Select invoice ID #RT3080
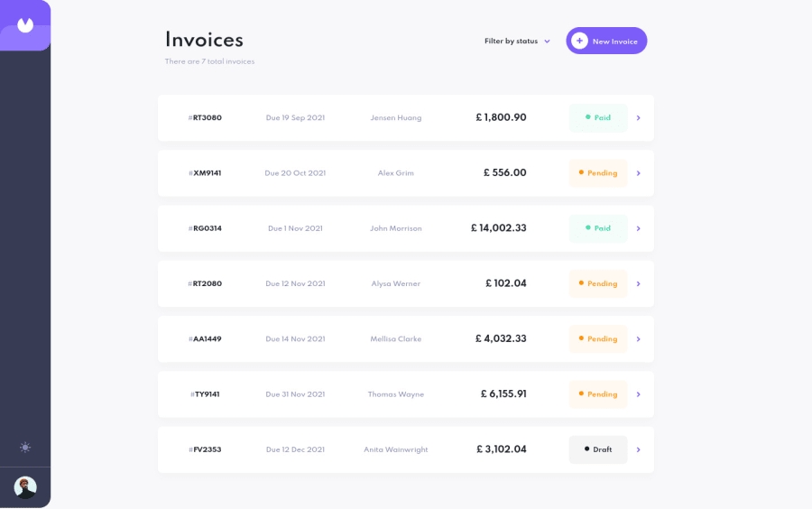This screenshot has height=509, width=812. 205,117
